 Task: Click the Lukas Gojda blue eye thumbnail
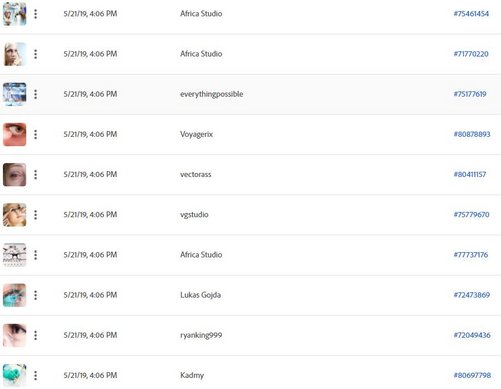click(15, 295)
